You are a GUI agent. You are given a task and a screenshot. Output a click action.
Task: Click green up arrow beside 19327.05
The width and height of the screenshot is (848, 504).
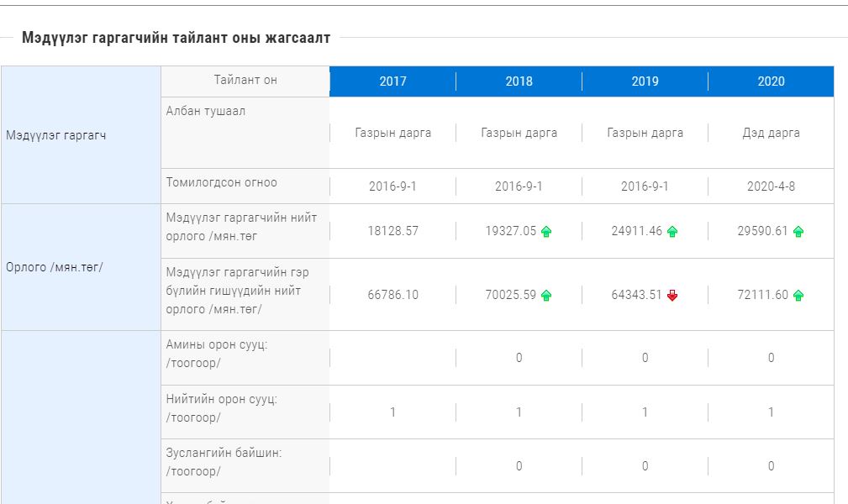546,232
